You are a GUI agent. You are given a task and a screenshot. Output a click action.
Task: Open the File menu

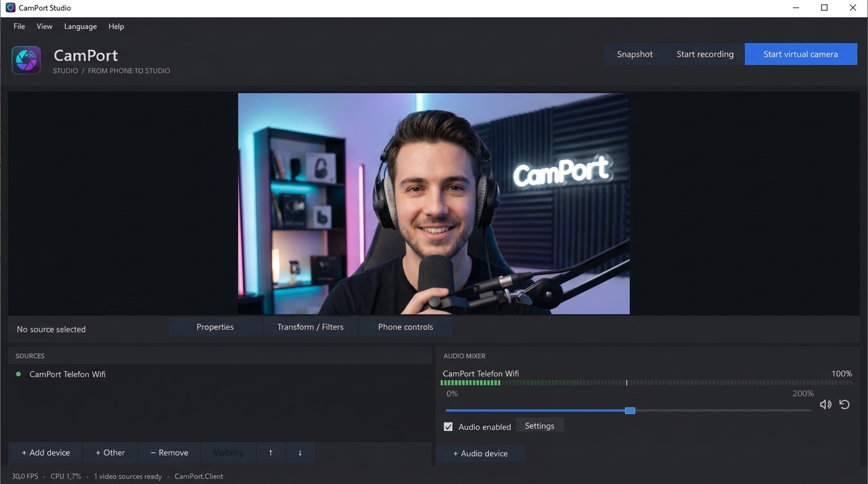20,26
